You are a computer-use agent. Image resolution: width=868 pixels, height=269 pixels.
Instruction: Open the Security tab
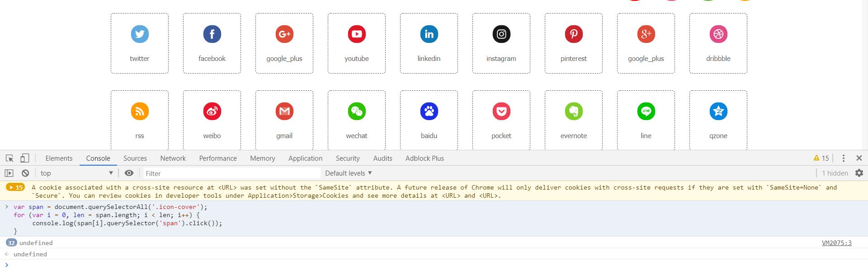point(348,158)
